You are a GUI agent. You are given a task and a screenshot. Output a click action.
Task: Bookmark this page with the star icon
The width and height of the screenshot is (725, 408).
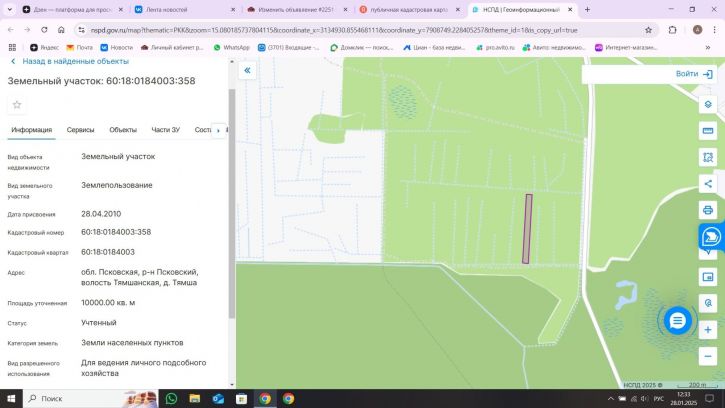[x=648, y=30]
